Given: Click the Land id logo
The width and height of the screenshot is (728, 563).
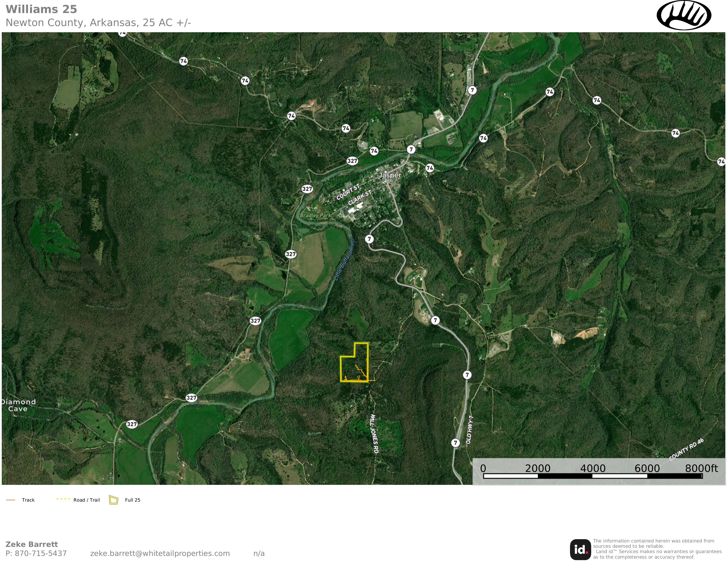Looking at the screenshot, I should [x=580, y=550].
